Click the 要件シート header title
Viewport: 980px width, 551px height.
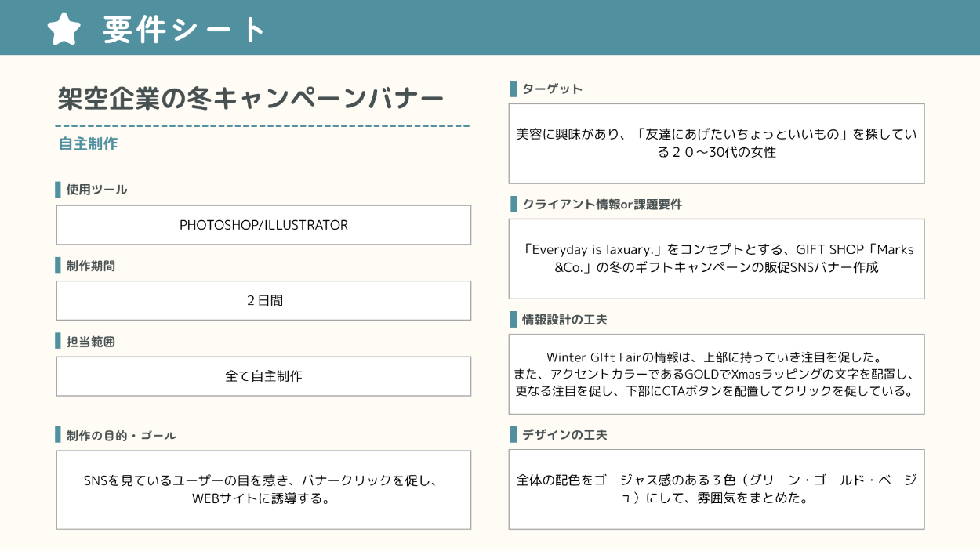pos(185,30)
